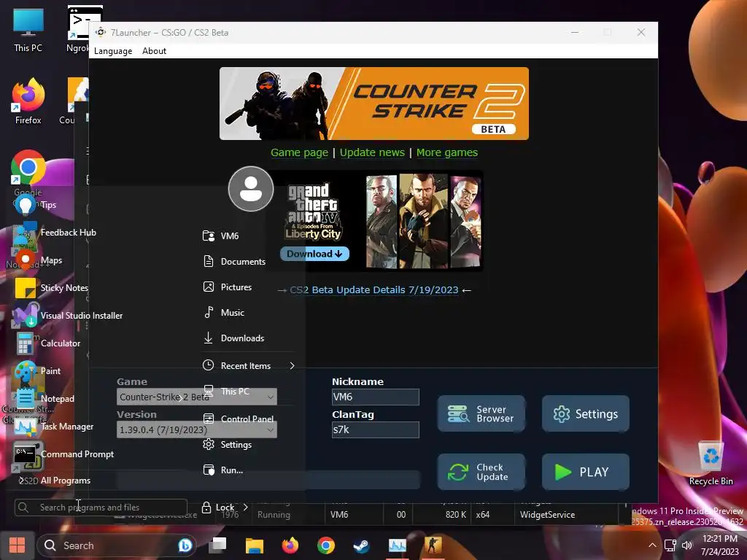Screen dimensions: 747x560
Task: Open 7Launcher Settings button
Action: point(586,414)
